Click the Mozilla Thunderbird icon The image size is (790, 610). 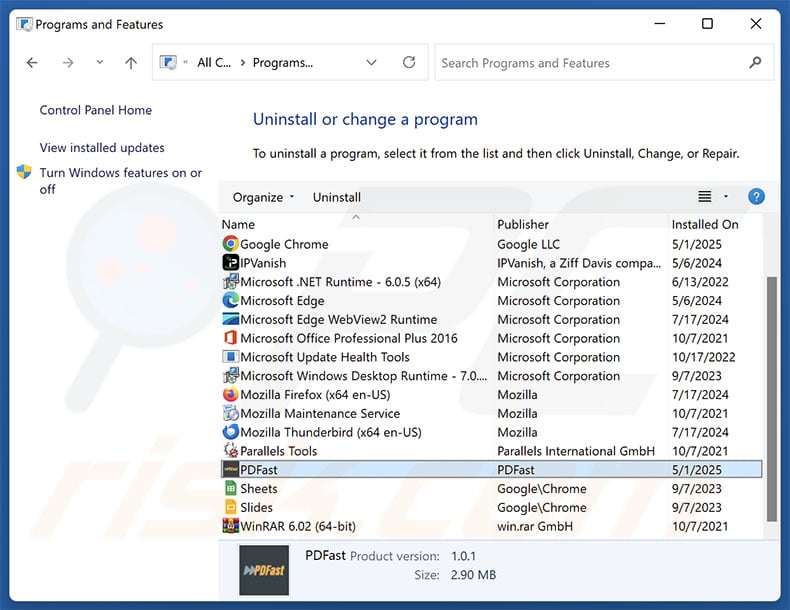(230, 432)
